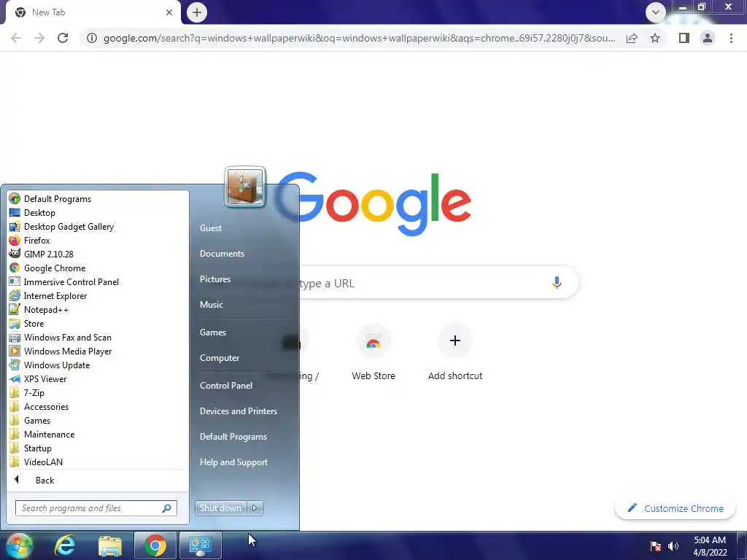747x560 pixels.
Task: Open the Chrome three-dot menu
Action: coord(731,38)
